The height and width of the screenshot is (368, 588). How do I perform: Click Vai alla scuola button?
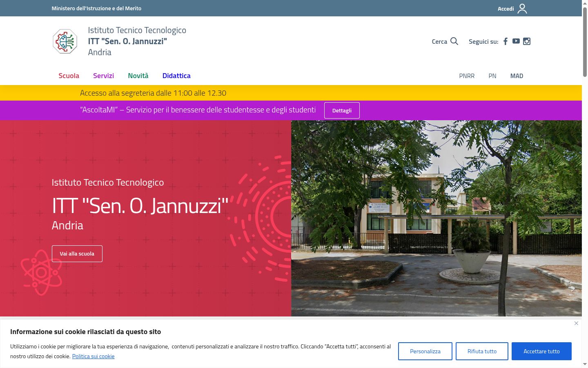[77, 254]
